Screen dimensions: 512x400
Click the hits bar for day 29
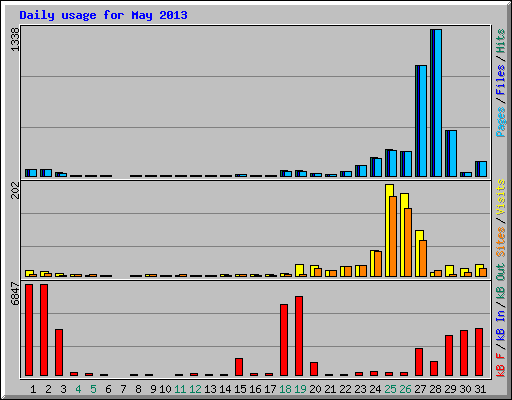[x=451, y=153]
